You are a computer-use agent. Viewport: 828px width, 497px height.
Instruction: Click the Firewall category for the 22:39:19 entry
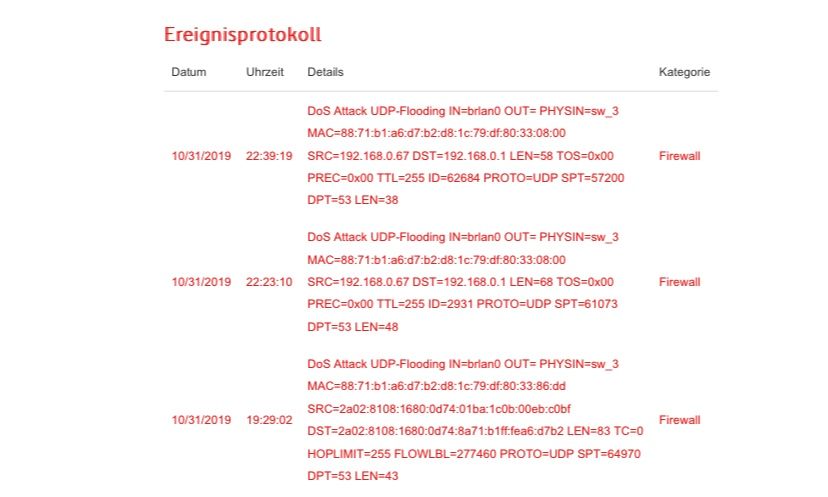point(680,156)
